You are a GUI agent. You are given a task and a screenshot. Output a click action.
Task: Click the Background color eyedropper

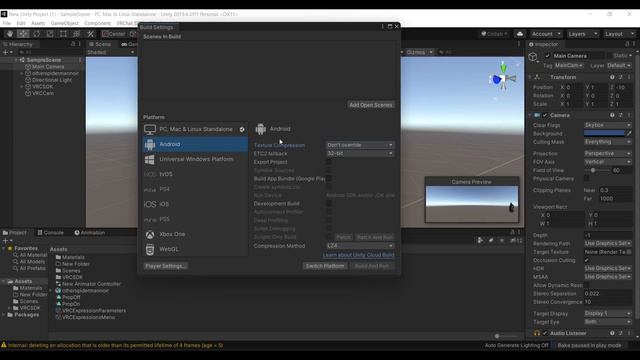pyautogui.click(x=629, y=133)
